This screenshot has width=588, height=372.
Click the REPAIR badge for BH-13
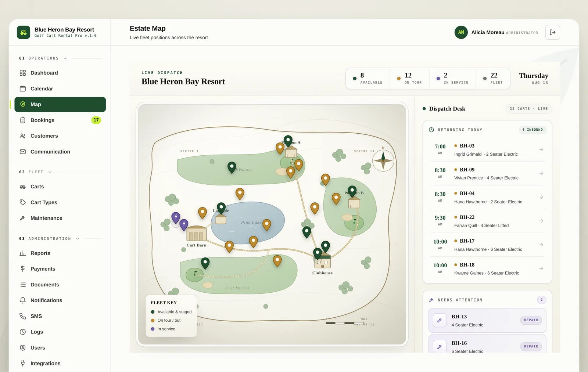[531, 320]
